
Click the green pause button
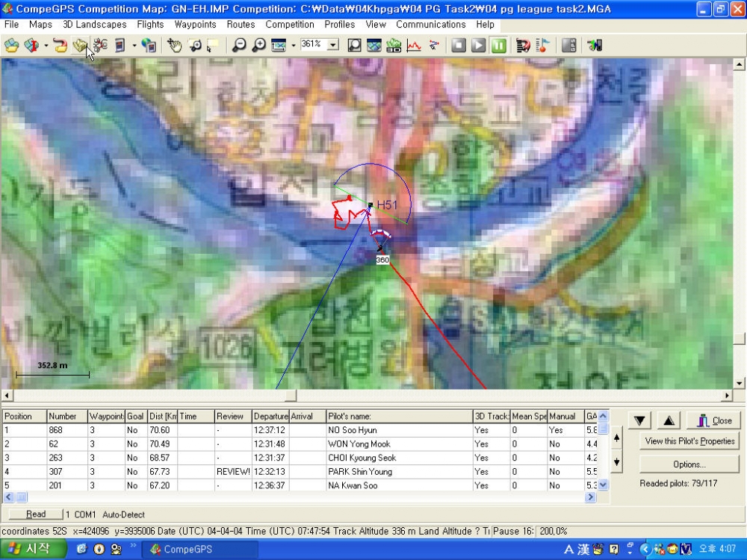499,46
